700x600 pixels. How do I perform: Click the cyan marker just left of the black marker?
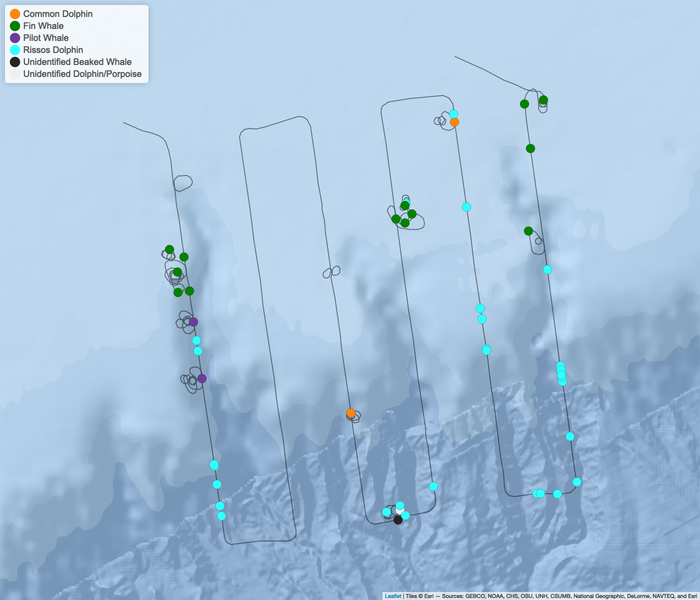point(386,512)
